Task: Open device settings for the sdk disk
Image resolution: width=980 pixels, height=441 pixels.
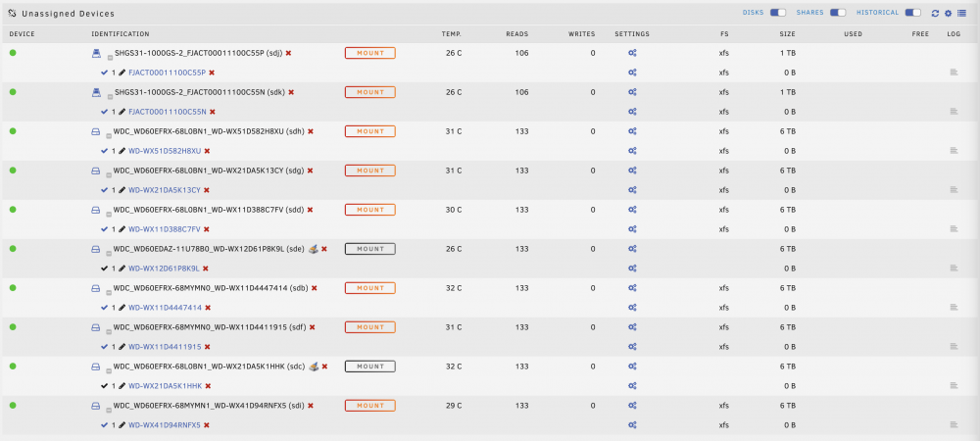Action: coord(632,92)
